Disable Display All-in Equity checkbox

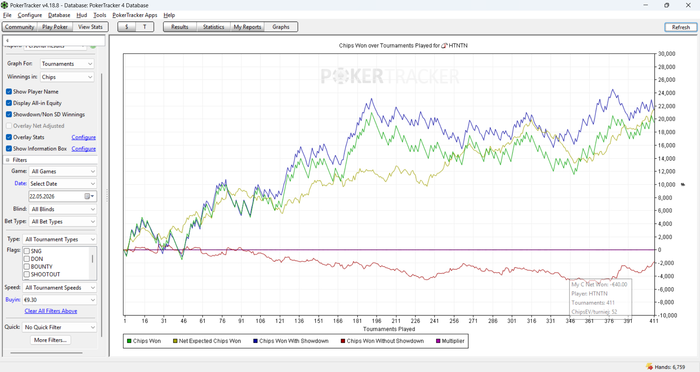tap(9, 103)
